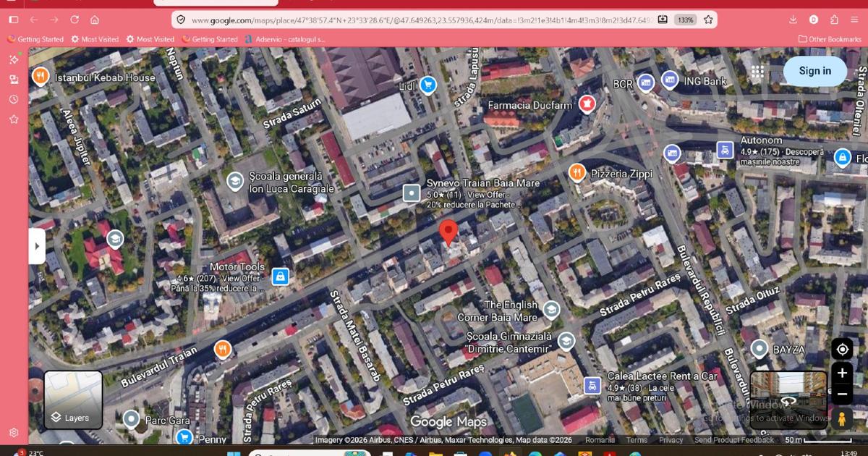Image resolution: width=868 pixels, height=456 pixels.
Task: Select Școala Gimnazială Dimitrie Cantemir pin
Action: [x=566, y=340]
